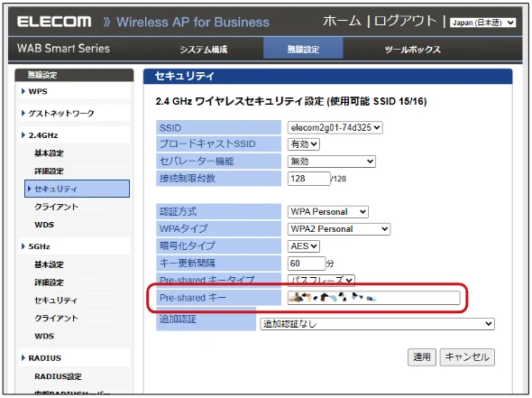Open the 追加認証 dropdown
This screenshot has height=398, width=532.
[x=377, y=324]
